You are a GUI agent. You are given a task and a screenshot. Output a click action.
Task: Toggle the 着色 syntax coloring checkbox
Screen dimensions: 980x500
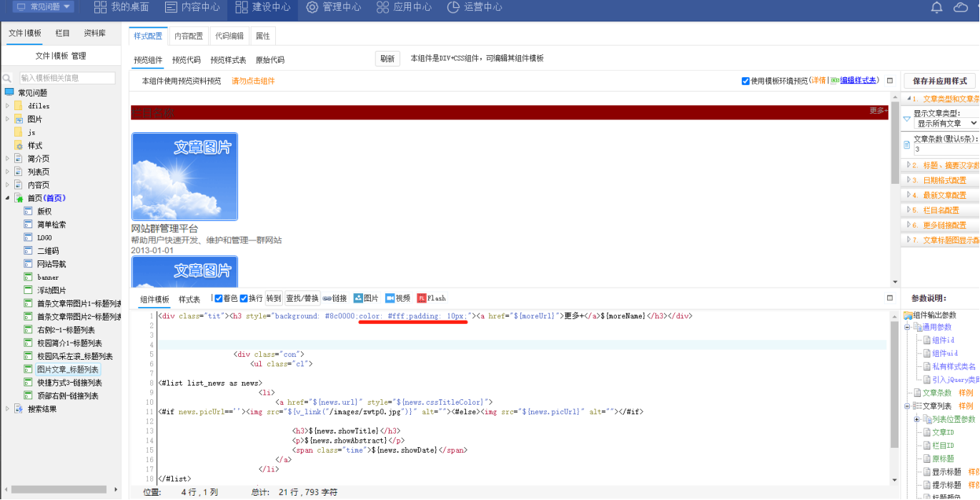219,298
